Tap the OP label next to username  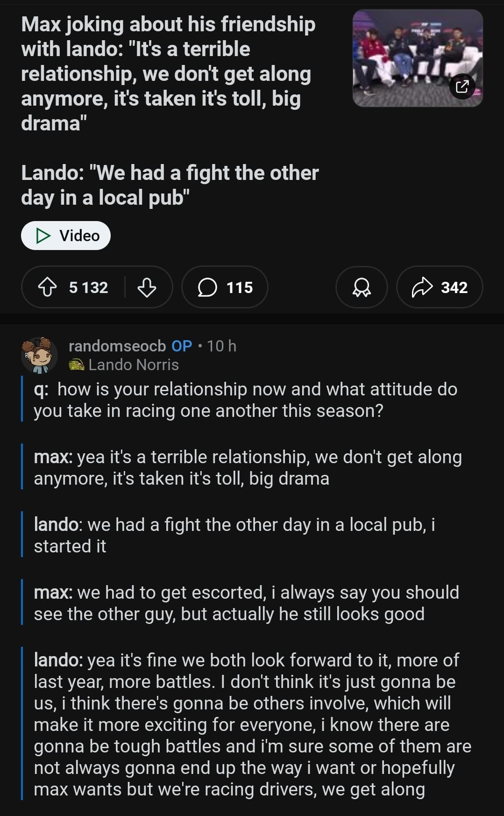point(182,346)
